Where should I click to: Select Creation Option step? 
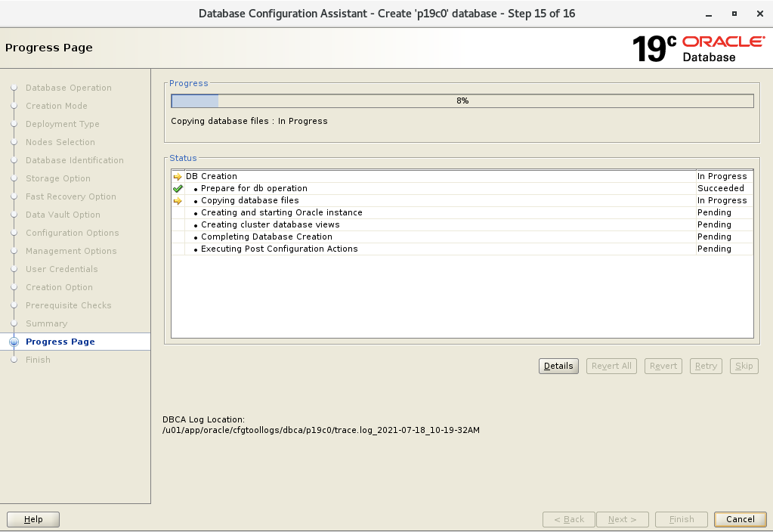(x=59, y=287)
